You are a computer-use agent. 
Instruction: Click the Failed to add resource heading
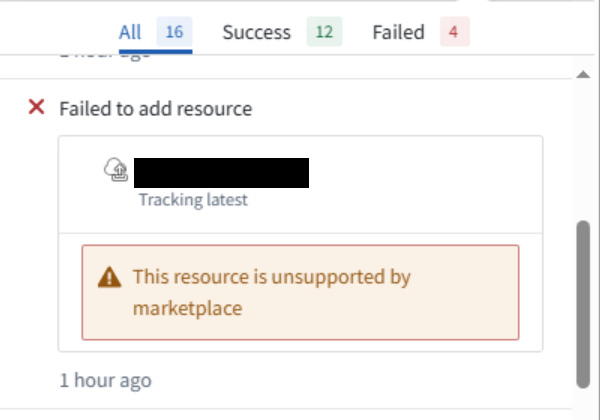point(156,109)
